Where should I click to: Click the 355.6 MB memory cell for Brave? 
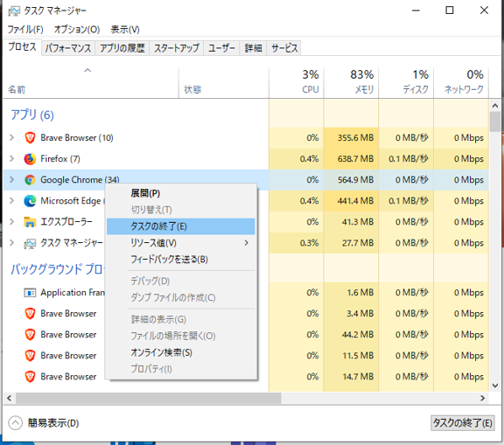(352, 138)
